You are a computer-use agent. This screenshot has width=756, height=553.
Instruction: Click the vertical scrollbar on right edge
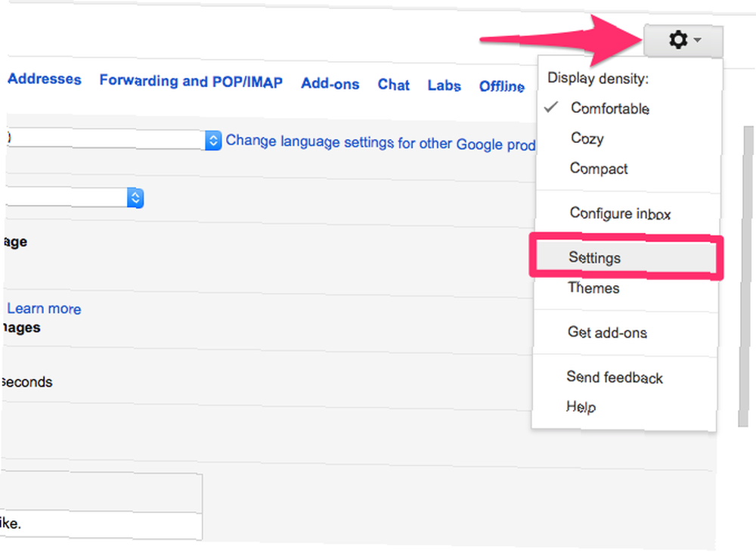coord(746,276)
